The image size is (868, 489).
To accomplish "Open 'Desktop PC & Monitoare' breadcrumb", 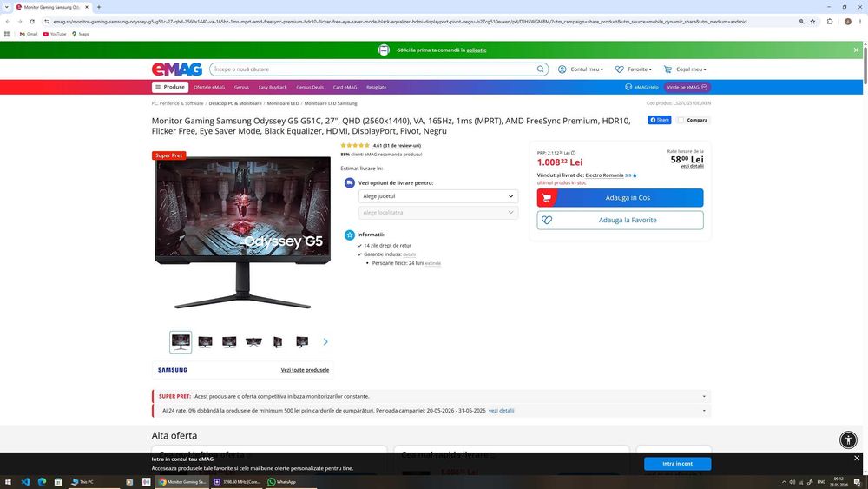I will [235, 103].
